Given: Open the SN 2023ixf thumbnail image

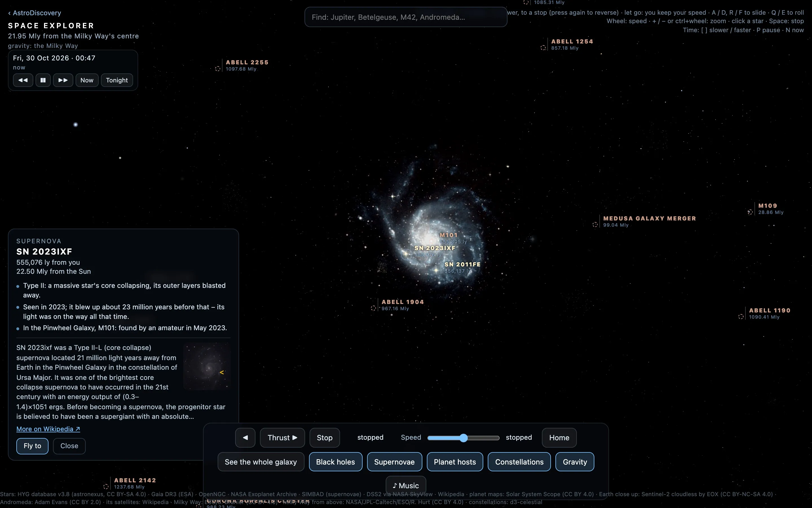Looking at the screenshot, I should tap(207, 366).
